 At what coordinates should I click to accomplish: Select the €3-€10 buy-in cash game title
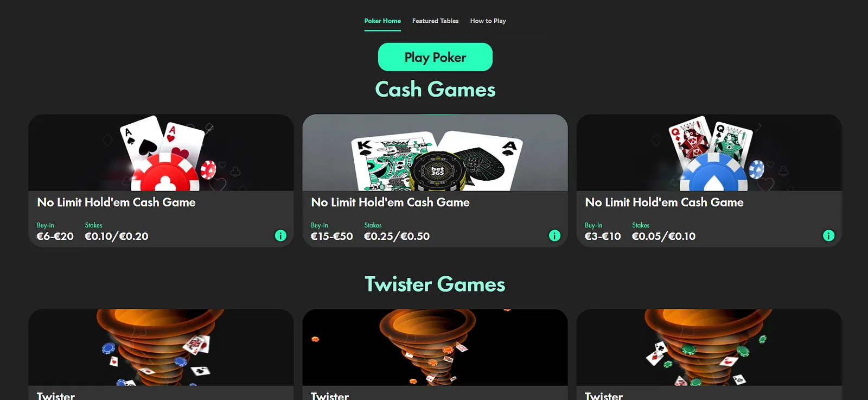[x=664, y=202]
